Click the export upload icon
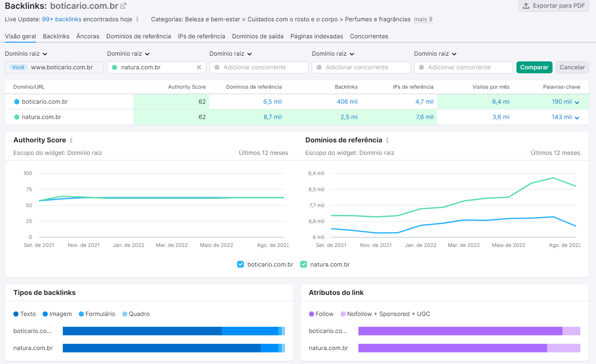 point(526,6)
